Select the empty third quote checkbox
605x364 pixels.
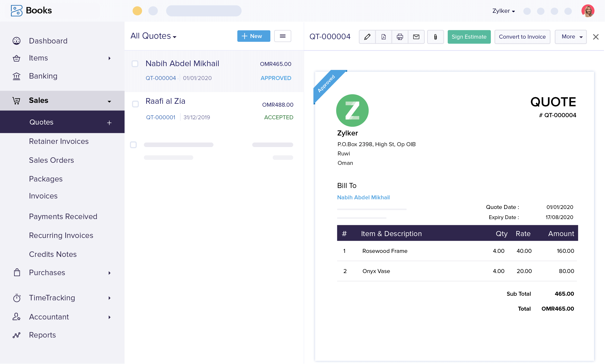(x=133, y=145)
